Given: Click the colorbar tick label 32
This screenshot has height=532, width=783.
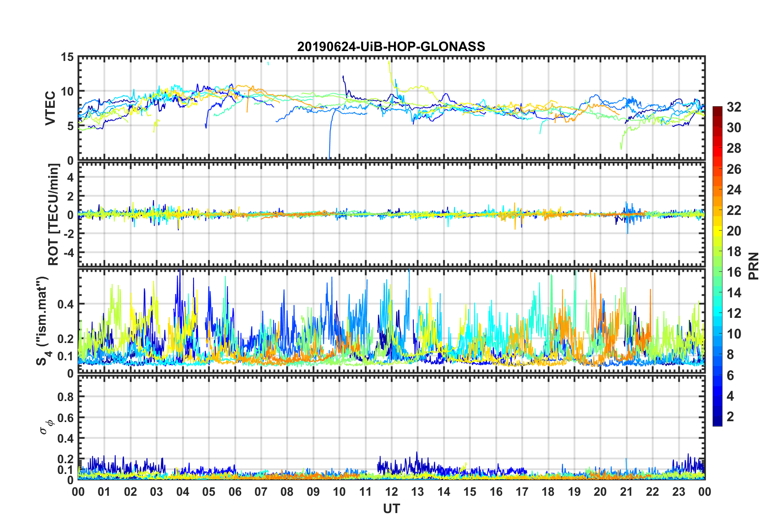Looking at the screenshot, I should pyautogui.click(x=734, y=107).
